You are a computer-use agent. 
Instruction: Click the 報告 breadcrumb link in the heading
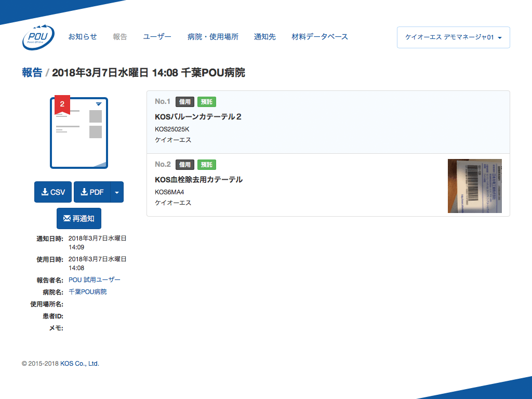32,73
